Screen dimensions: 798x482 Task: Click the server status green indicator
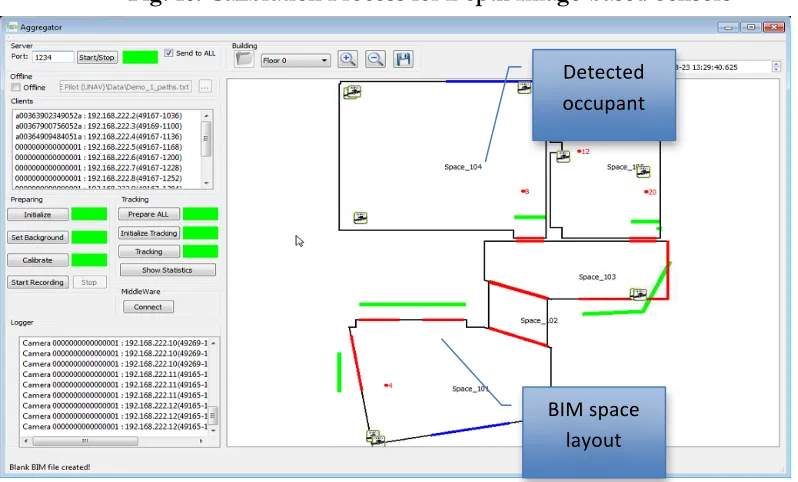[x=140, y=57]
